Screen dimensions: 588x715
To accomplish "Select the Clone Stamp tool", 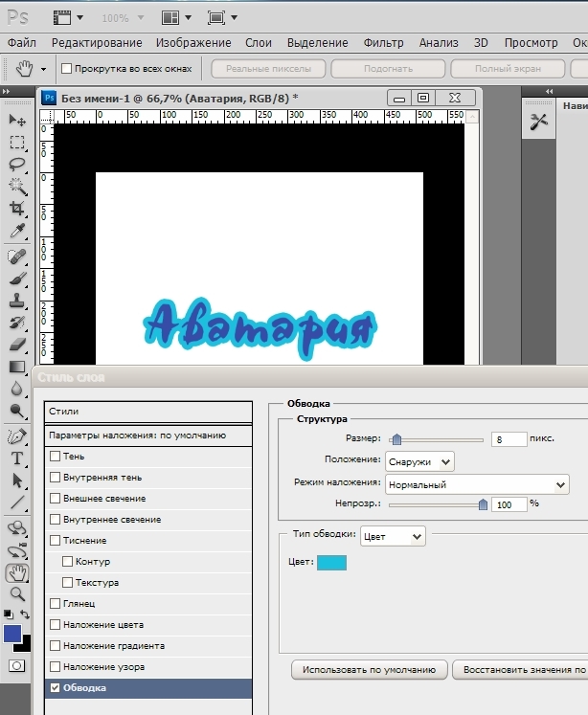I will (17, 301).
